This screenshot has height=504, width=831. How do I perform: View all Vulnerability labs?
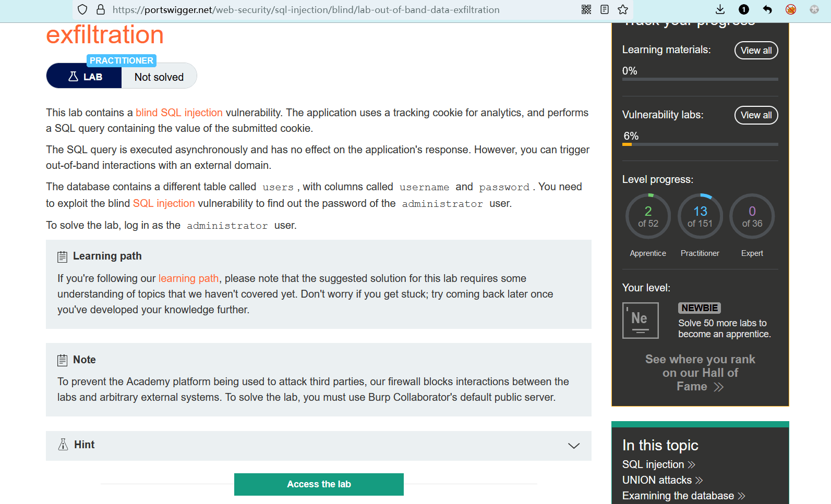point(756,115)
